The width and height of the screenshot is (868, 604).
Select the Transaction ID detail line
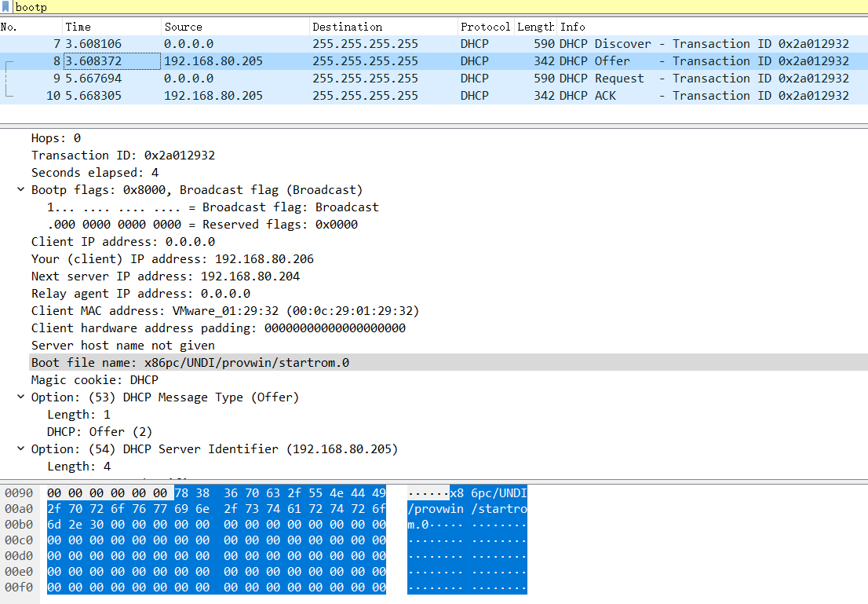[122, 156]
